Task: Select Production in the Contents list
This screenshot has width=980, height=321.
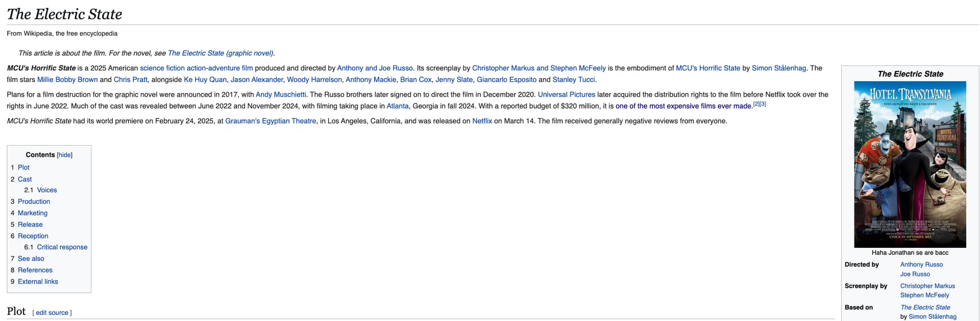Action: pyautogui.click(x=34, y=201)
